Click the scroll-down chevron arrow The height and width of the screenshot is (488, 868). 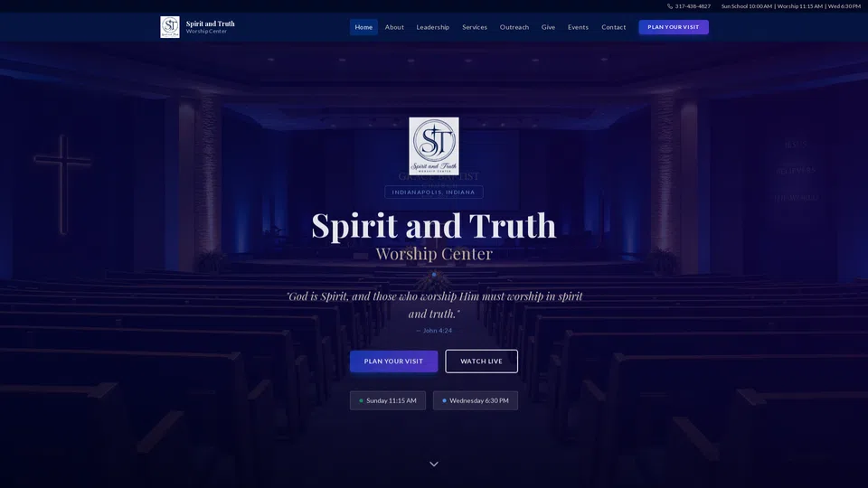tap(434, 464)
